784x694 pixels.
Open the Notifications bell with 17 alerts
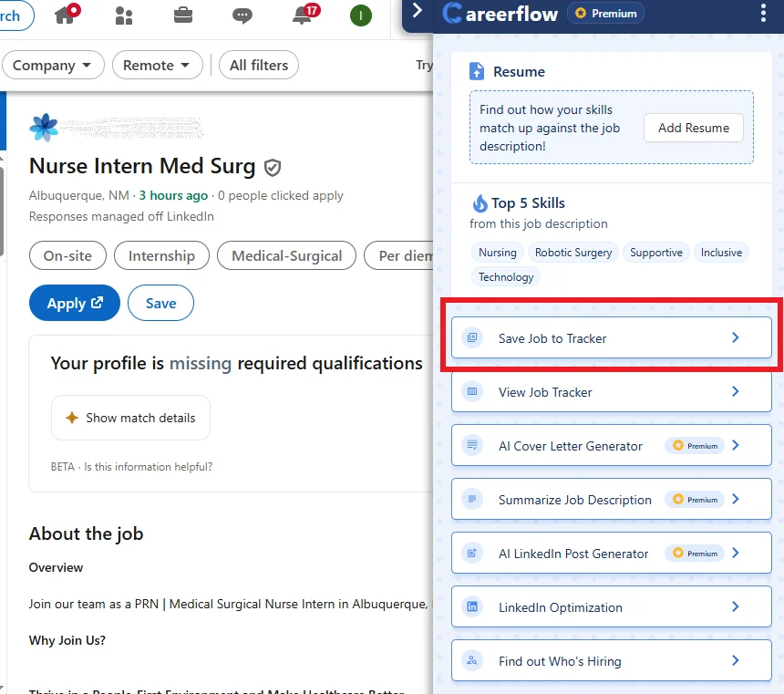pos(301,15)
